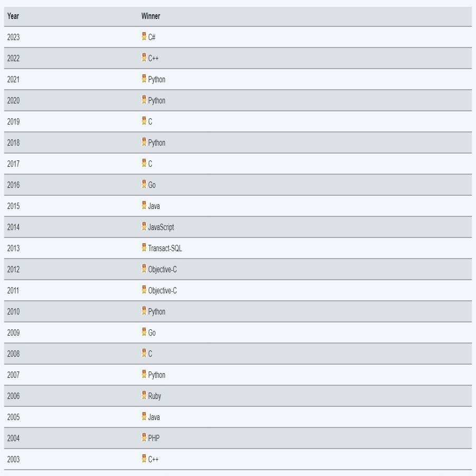Click the medal icon in the 2022 row
This screenshot has height=476, width=476.
point(144,58)
